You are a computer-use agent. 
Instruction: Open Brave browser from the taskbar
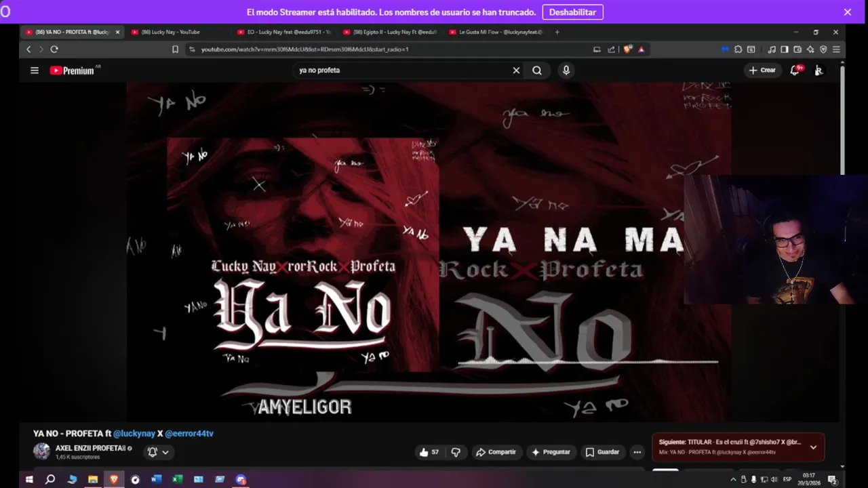tap(114, 479)
